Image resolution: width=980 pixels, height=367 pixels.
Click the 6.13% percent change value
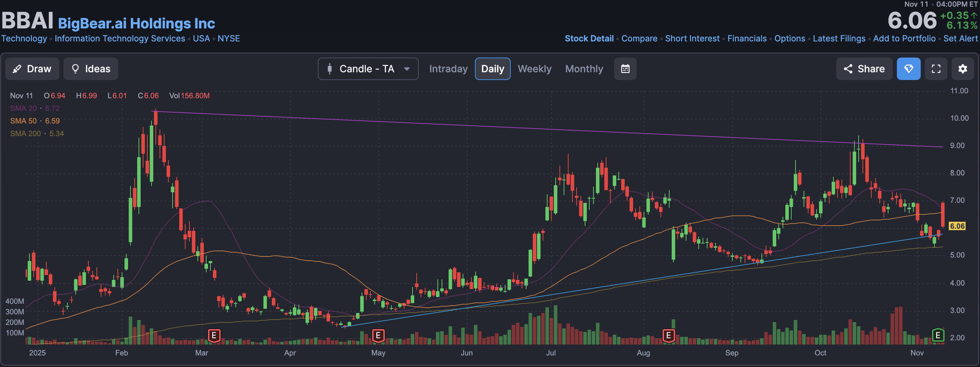coord(962,26)
